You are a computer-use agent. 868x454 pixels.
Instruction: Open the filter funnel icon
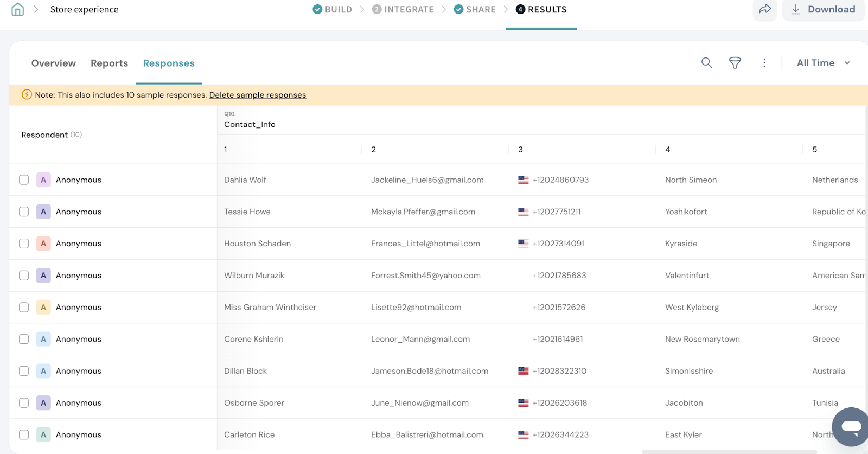[x=735, y=63]
